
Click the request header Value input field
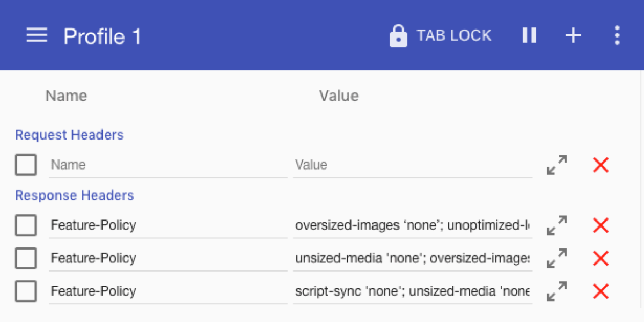coord(412,165)
